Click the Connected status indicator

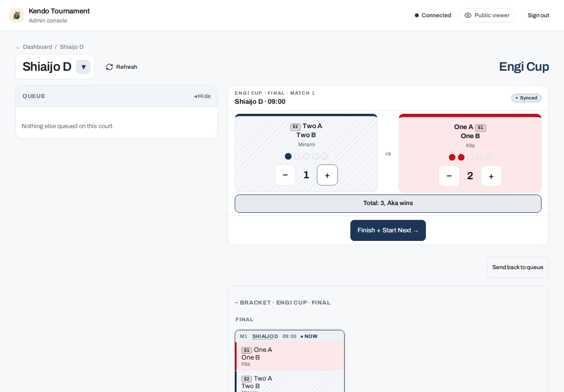(x=433, y=15)
